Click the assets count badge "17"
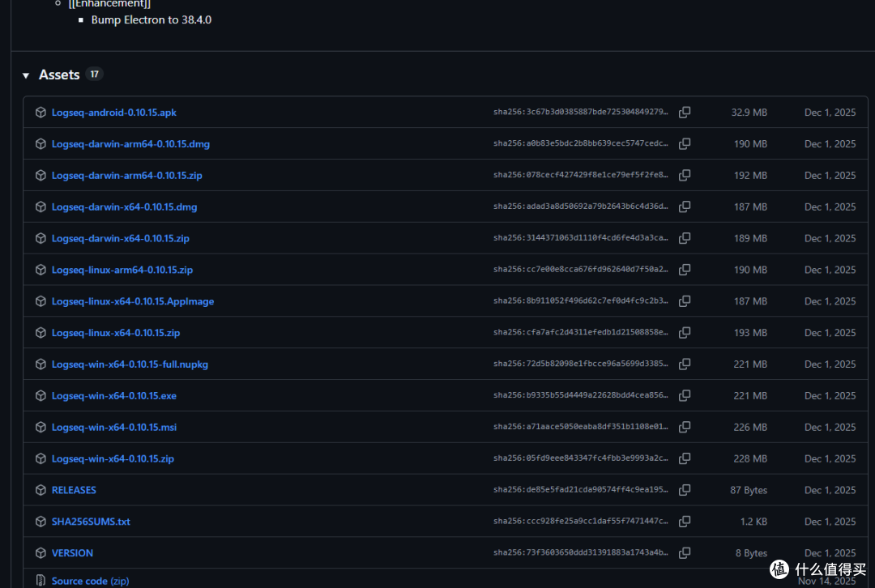This screenshot has width=875, height=588. [94, 75]
